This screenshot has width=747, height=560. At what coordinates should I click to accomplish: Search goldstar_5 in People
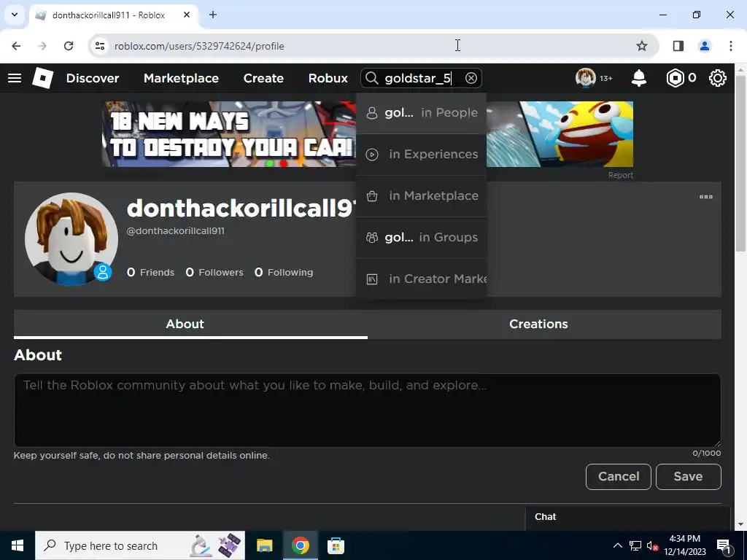[421, 113]
